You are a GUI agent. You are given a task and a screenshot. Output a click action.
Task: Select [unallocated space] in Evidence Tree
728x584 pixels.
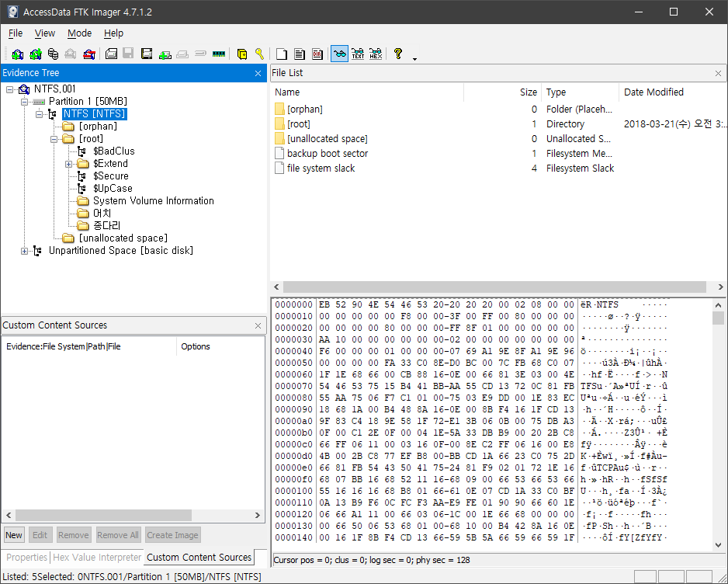(x=123, y=238)
